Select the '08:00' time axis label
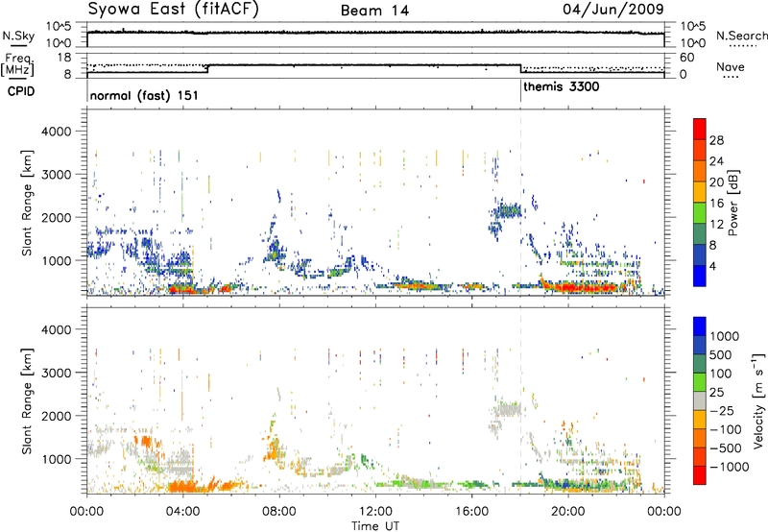The width and height of the screenshot is (768, 532). click(279, 512)
